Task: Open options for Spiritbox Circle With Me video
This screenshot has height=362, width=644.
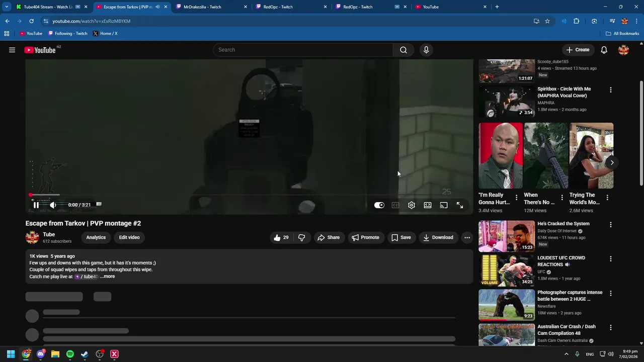Action: (611, 90)
